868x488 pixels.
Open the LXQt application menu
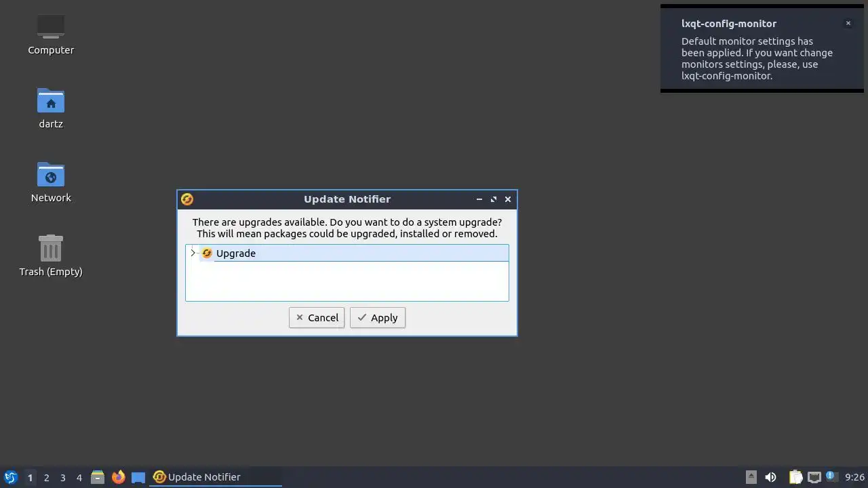coord(10,477)
